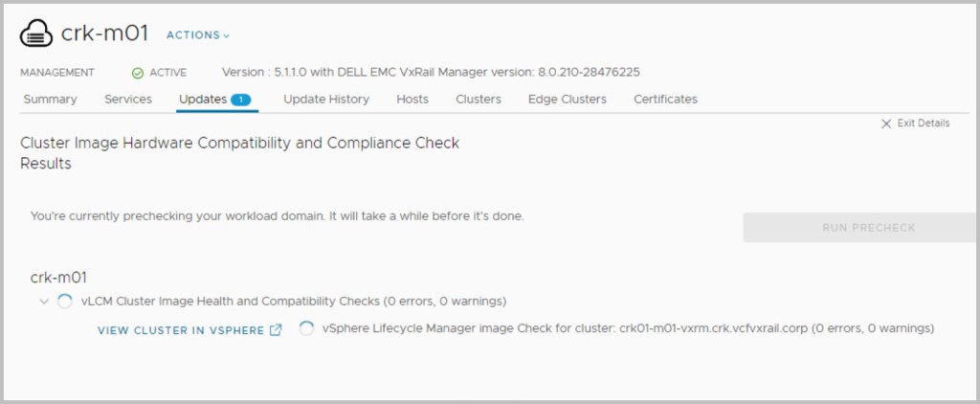Show the Certificates tab
The height and width of the screenshot is (404, 980).
click(x=665, y=100)
